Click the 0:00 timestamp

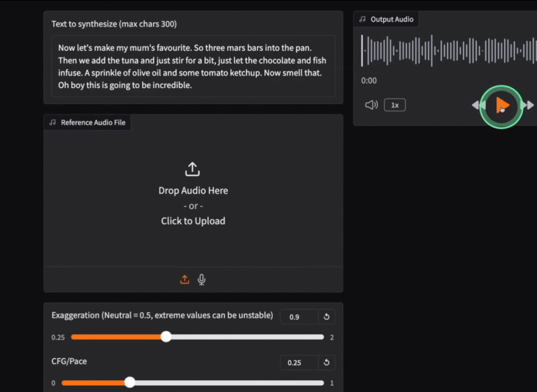(x=369, y=81)
